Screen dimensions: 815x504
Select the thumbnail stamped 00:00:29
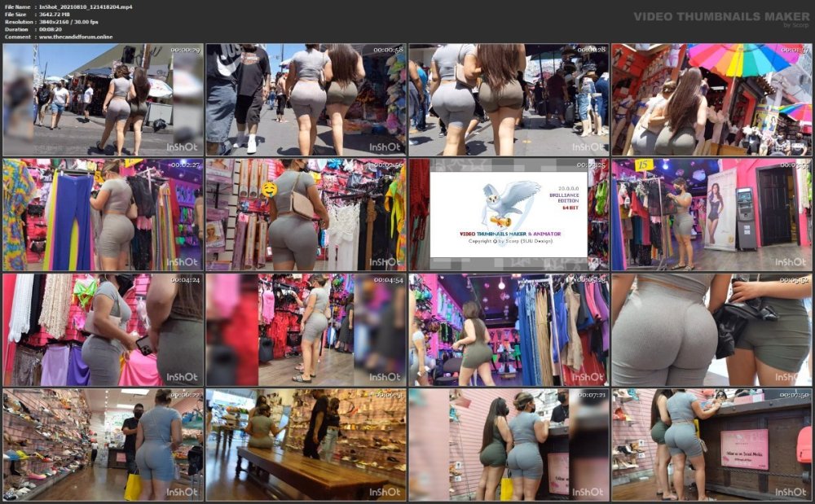click(x=103, y=99)
